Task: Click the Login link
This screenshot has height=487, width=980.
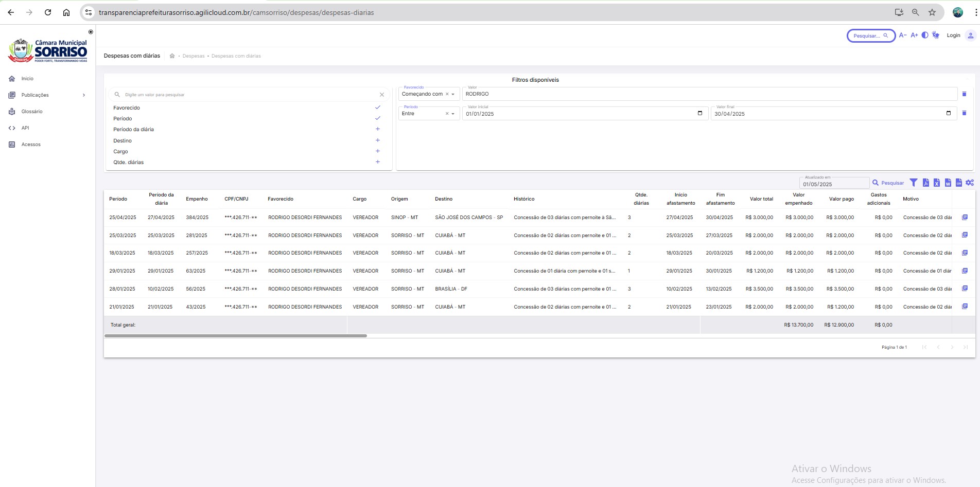Action: coord(953,35)
